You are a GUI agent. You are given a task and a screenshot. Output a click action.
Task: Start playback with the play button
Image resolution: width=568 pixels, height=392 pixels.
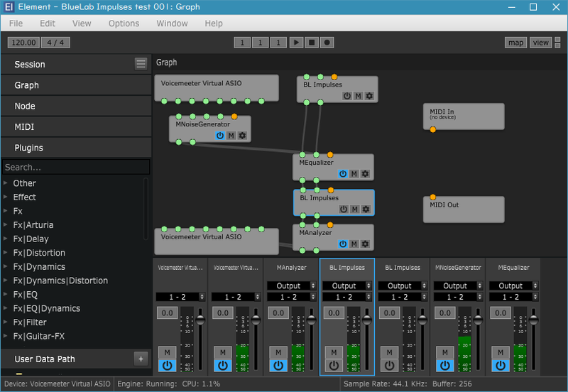click(296, 43)
